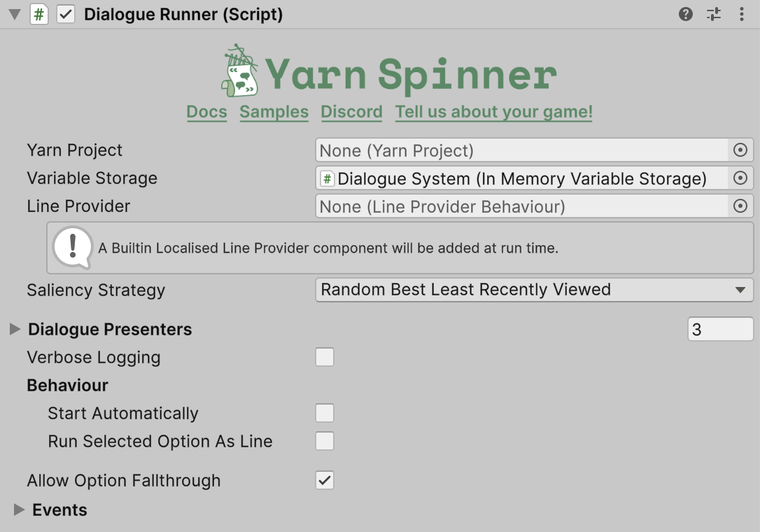Open object picker for Variable Storage field
The image size is (760, 532).
click(740, 178)
